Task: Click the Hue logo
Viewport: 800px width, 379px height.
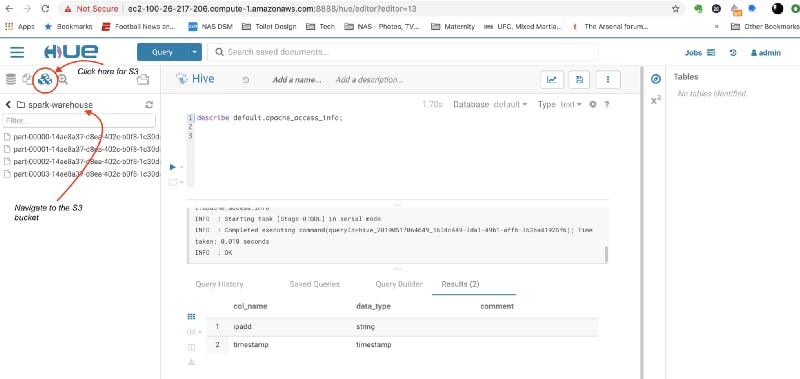Action: (71, 52)
